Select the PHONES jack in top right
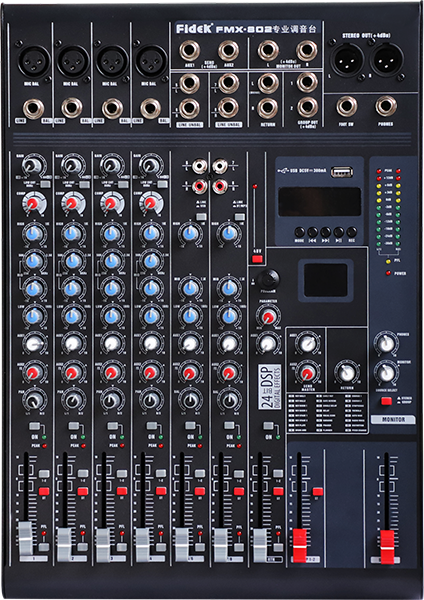 pos(386,106)
